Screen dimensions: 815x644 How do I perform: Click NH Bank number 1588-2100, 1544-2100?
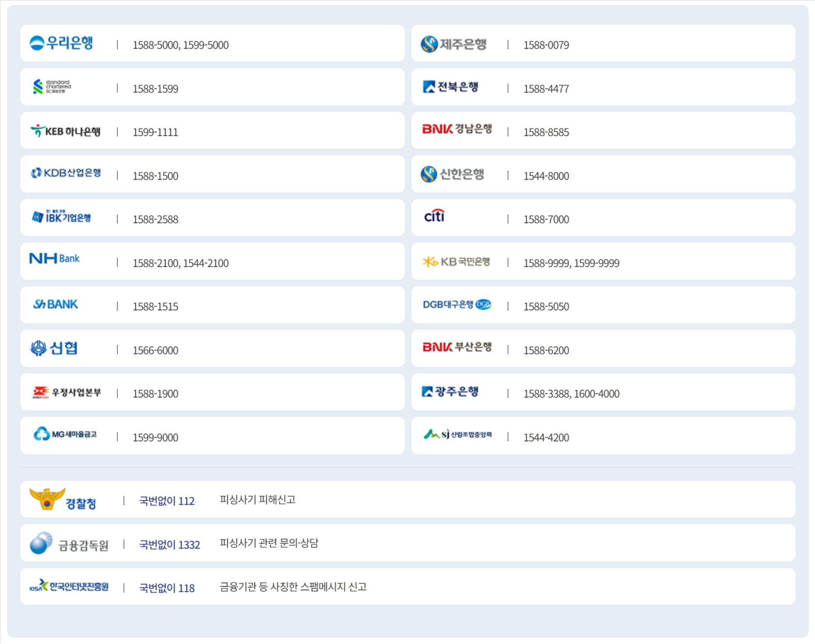click(x=180, y=263)
